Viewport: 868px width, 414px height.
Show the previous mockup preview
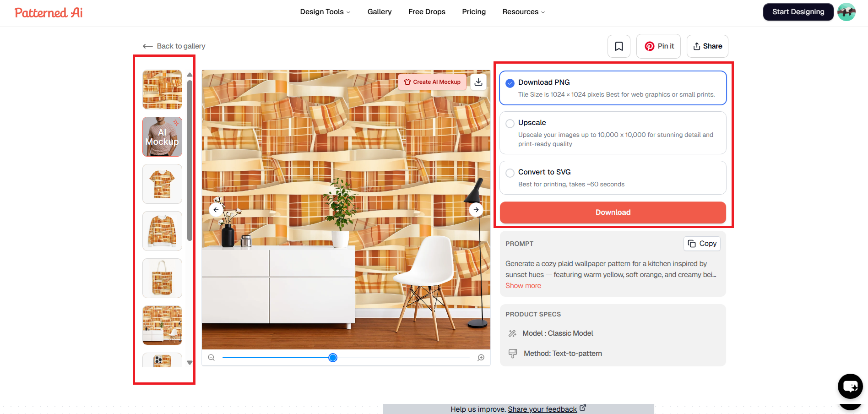pos(216,210)
